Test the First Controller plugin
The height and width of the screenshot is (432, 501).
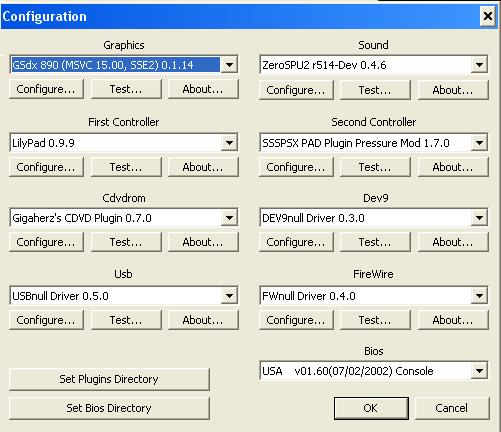tap(126, 167)
